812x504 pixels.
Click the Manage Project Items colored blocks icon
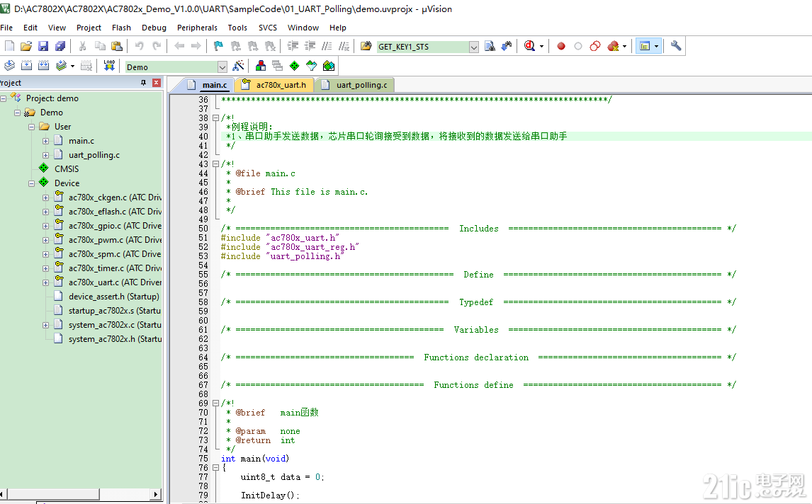(x=261, y=66)
